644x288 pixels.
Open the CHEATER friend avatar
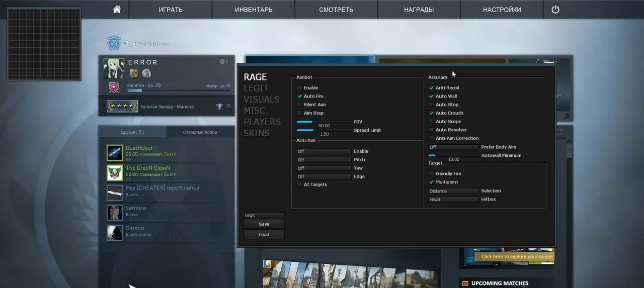(x=115, y=193)
